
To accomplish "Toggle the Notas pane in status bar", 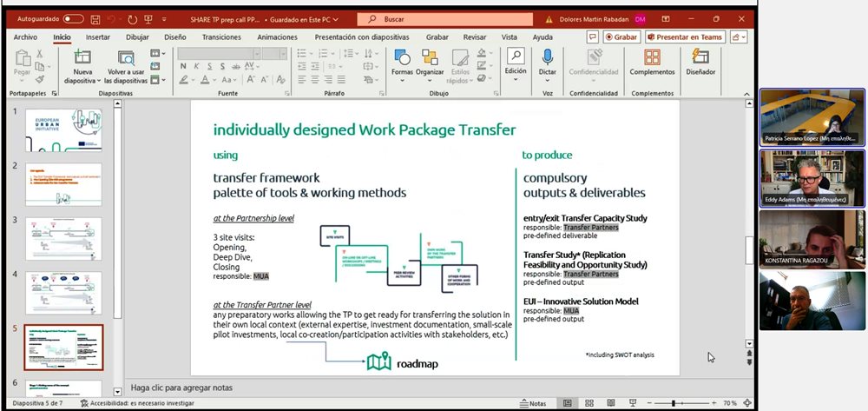I will [533, 404].
